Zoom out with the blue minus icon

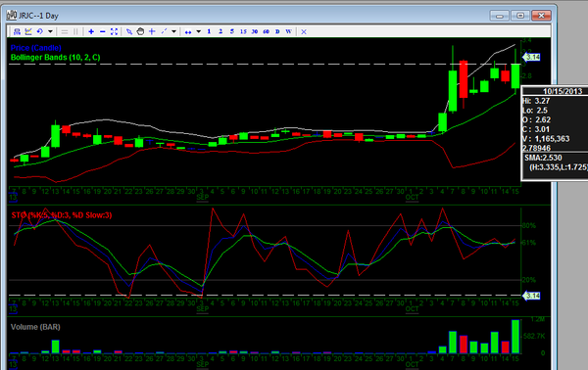click(x=102, y=32)
